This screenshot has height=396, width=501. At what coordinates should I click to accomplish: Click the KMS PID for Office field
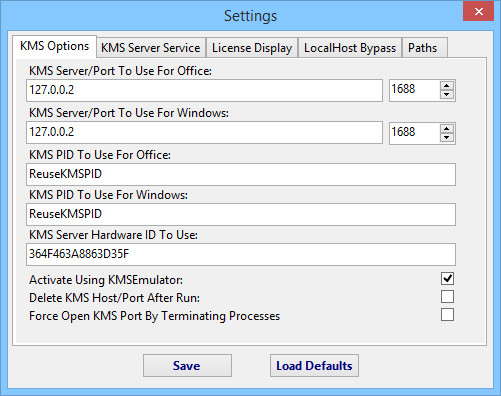coord(241,174)
